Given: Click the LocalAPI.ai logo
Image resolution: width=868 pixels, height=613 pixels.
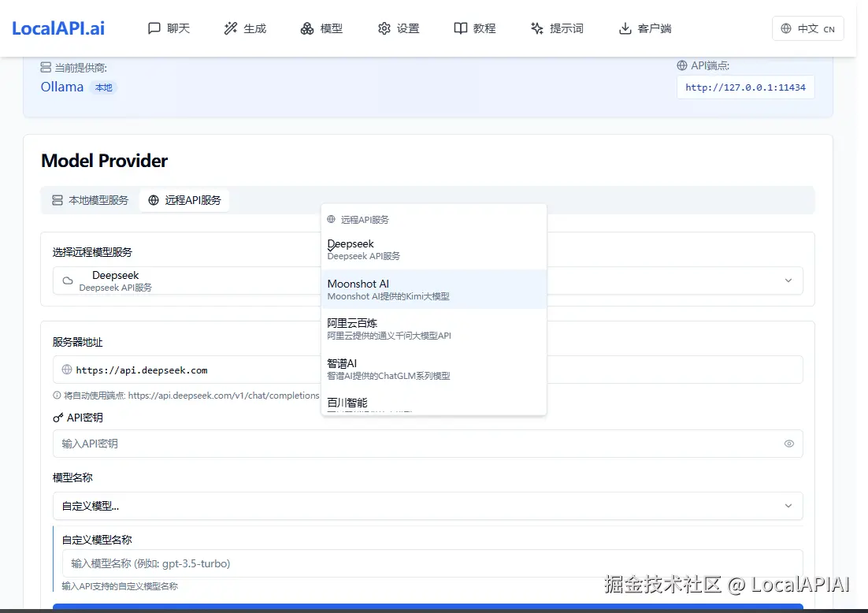Looking at the screenshot, I should point(58,28).
